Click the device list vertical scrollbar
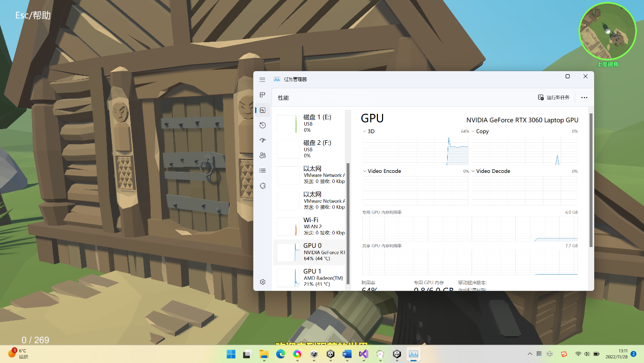 [x=348, y=224]
